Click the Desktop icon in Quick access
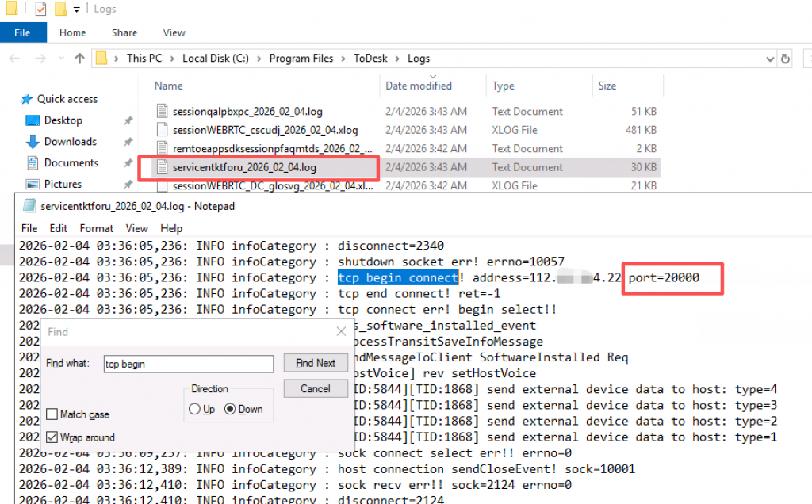 point(33,120)
